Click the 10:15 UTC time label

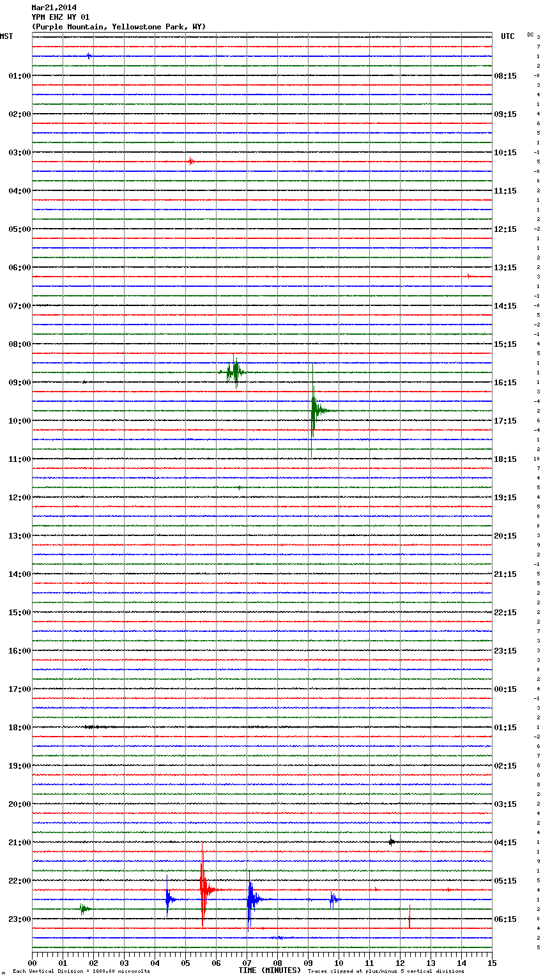point(505,153)
